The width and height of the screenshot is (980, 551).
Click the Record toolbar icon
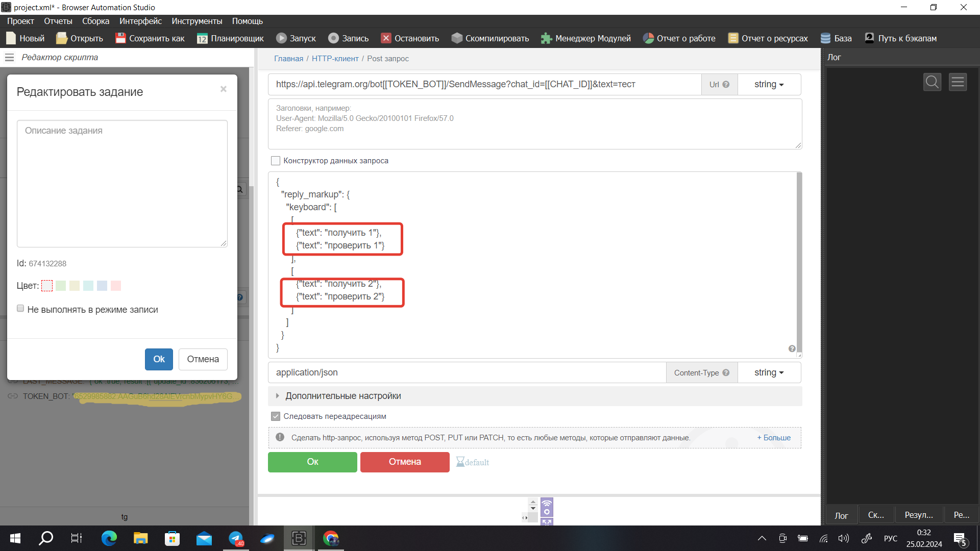333,38
